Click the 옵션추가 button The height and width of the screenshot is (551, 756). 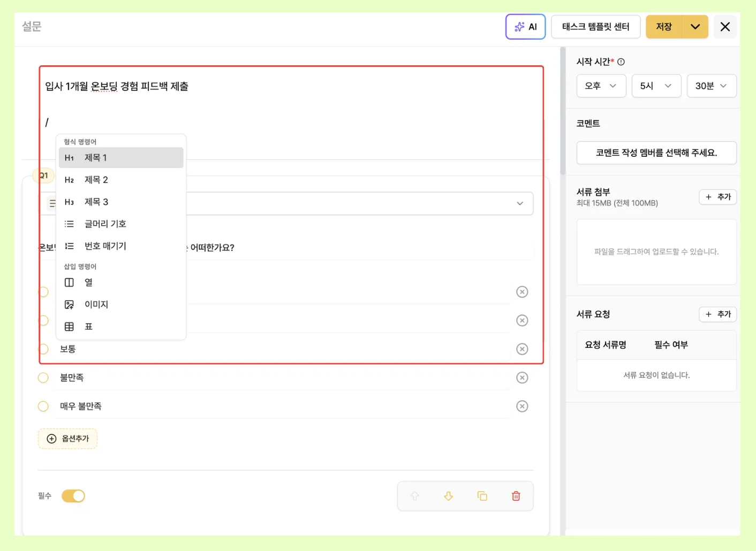coord(68,439)
